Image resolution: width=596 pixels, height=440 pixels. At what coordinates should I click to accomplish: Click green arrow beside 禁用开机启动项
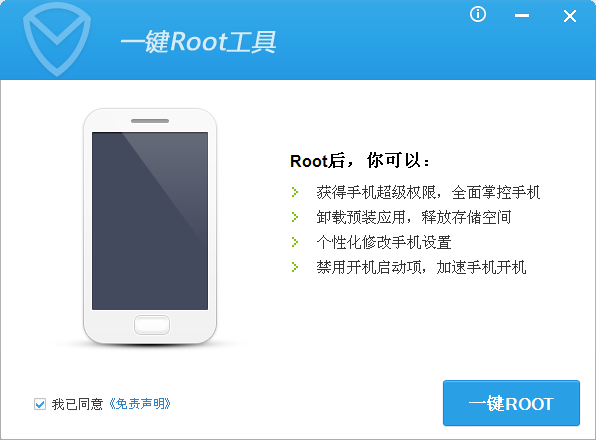pyautogui.click(x=295, y=267)
